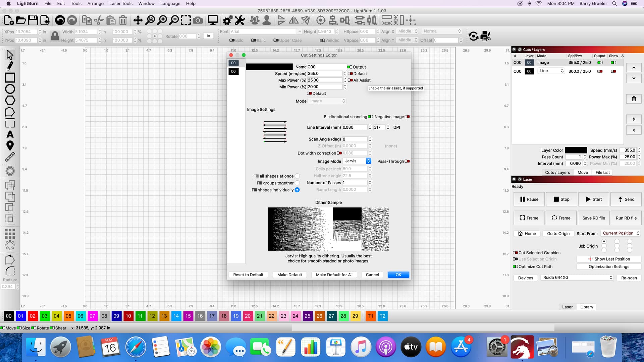Open the Language menu
The height and width of the screenshot is (362, 644).
(x=170, y=3)
